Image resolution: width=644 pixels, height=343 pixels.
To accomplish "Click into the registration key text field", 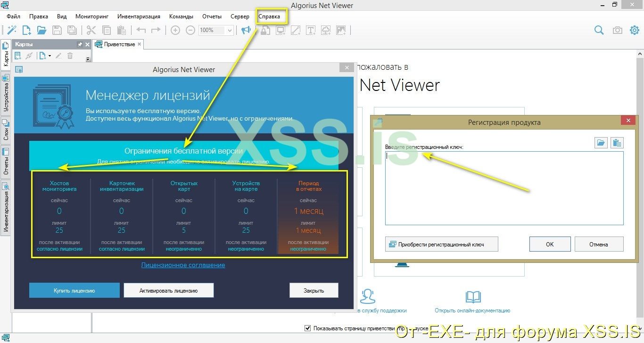I will 504,188.
